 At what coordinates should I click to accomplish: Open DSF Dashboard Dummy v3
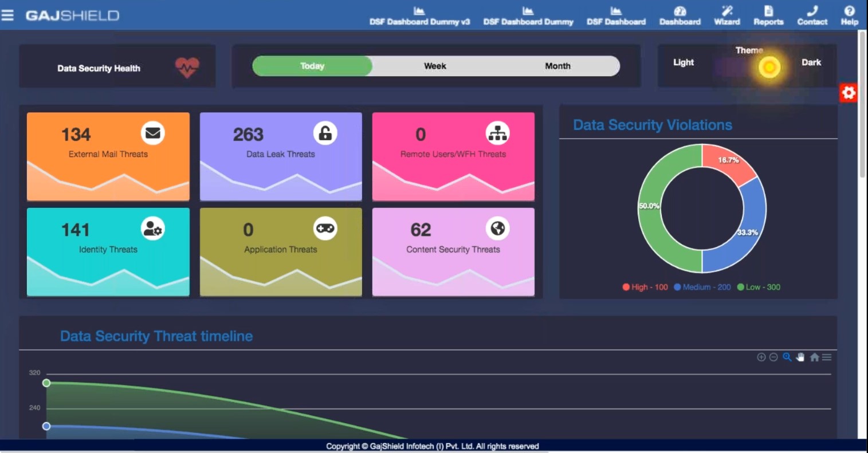point(419,16)
